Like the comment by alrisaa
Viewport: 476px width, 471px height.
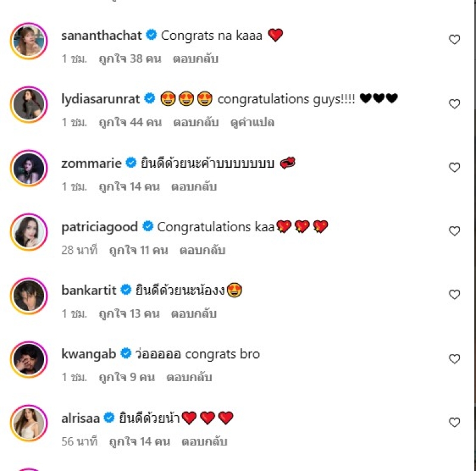(454, 423)
